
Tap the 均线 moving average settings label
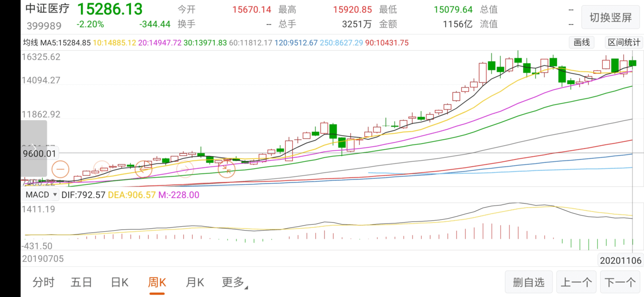click(x=31, y=43)
